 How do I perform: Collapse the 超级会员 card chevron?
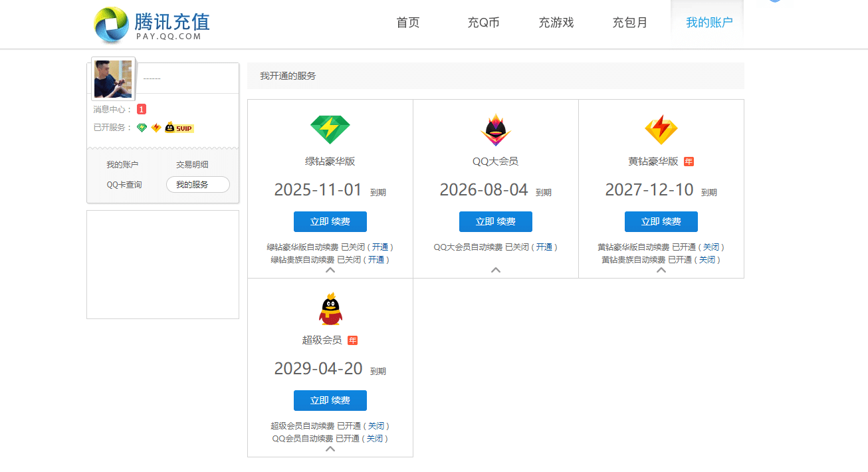click(330, 449)
